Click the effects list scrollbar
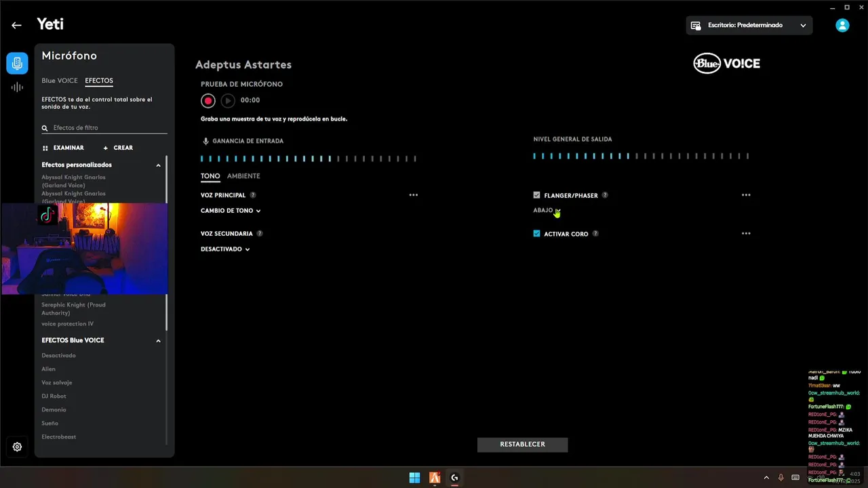868x488 pixels. [166, 244]
